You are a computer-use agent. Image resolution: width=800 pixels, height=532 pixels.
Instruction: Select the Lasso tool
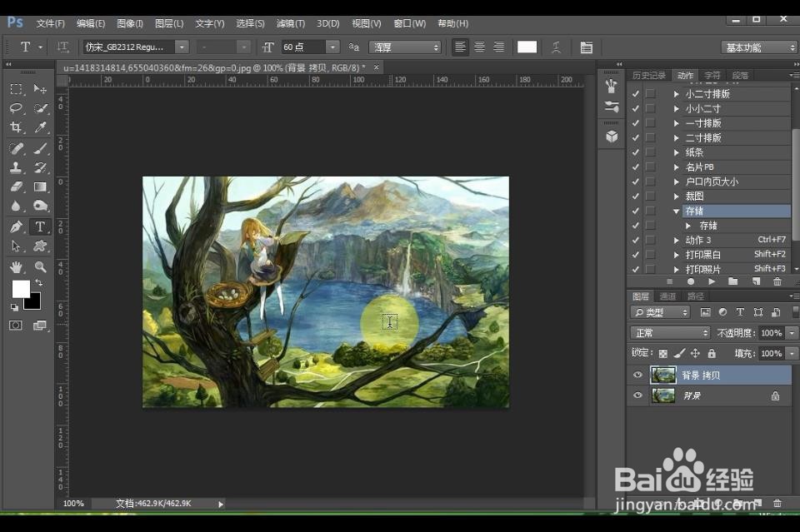tap(16, 108)
